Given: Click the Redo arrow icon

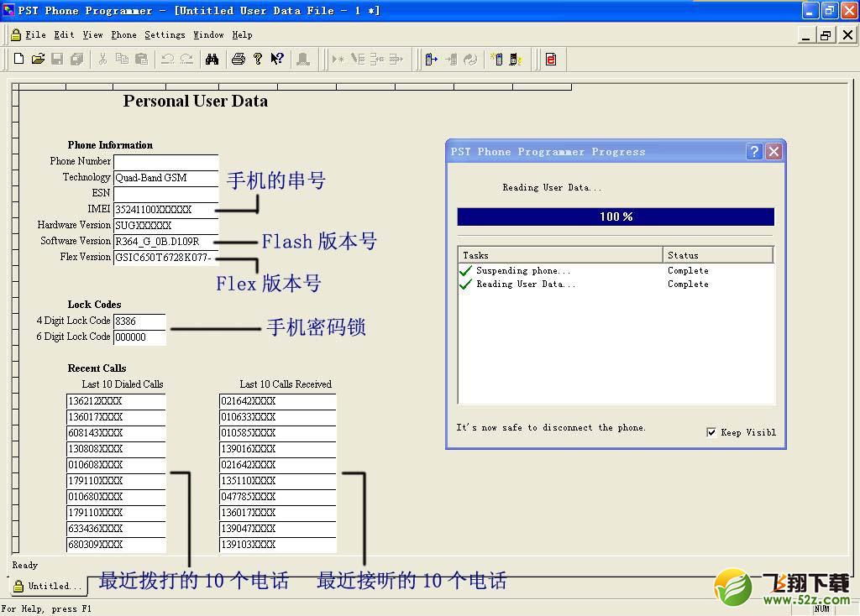Looking at the screenshot, I should 186,59.
